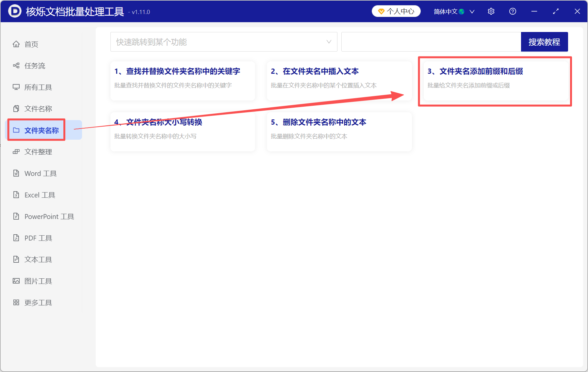Open 删除文件夹名称中的文本 tool card
This screenshot has width=588, height=372.
point(339,132)
